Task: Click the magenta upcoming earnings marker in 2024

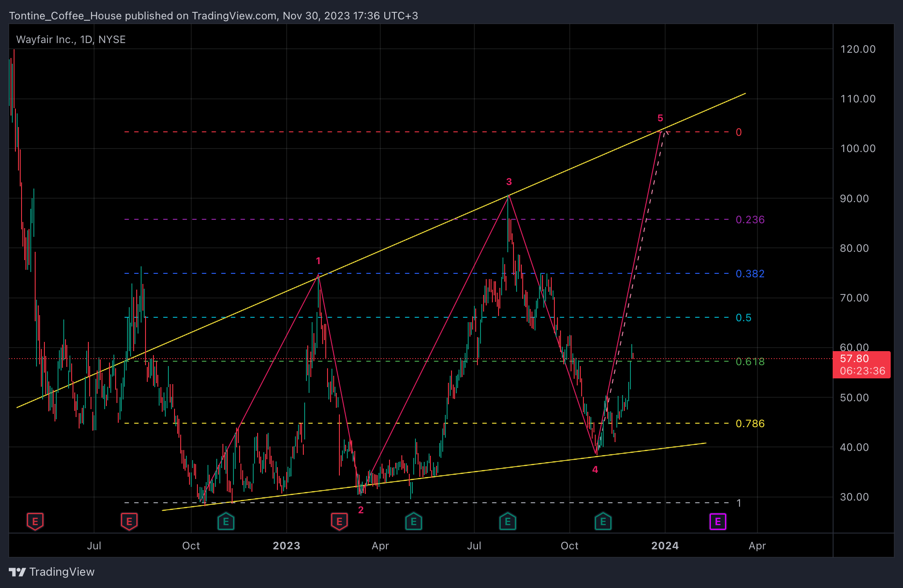Action: click(718, 522)
